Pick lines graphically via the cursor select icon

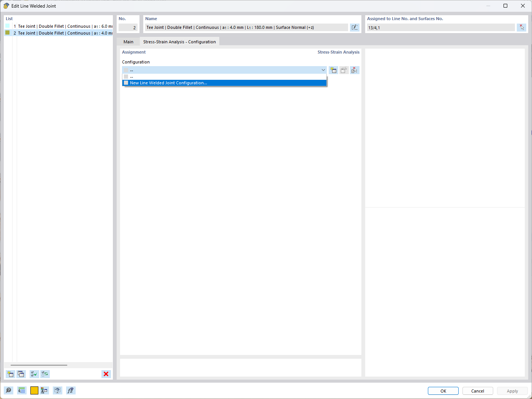(x=521, y=27)
